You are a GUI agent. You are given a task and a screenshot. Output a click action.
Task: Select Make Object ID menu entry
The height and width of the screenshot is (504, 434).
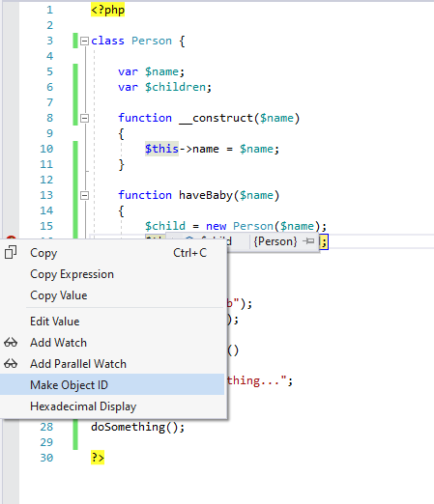pos(112,384)
